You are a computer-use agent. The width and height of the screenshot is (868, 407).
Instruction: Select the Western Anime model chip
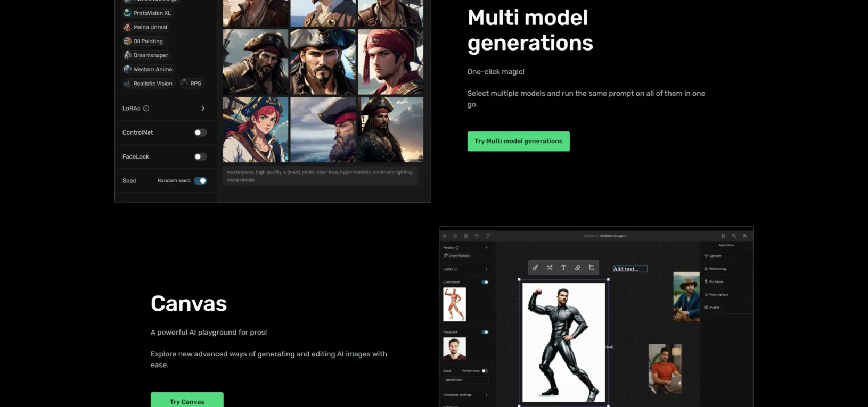click(x=149, y=69)
